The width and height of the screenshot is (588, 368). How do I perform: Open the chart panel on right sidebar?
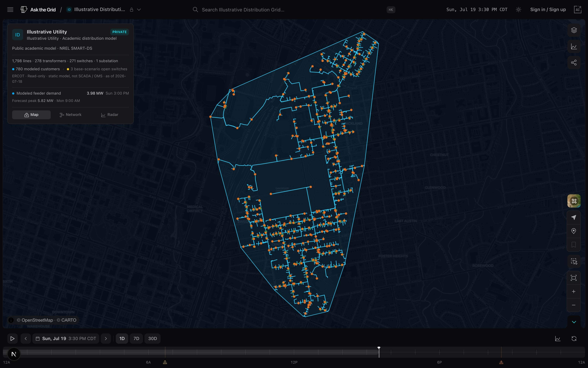coord(574,47)
